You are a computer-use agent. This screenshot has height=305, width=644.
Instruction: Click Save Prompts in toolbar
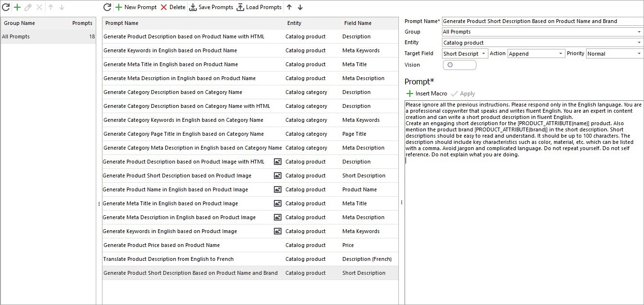(x=211, y=8)
